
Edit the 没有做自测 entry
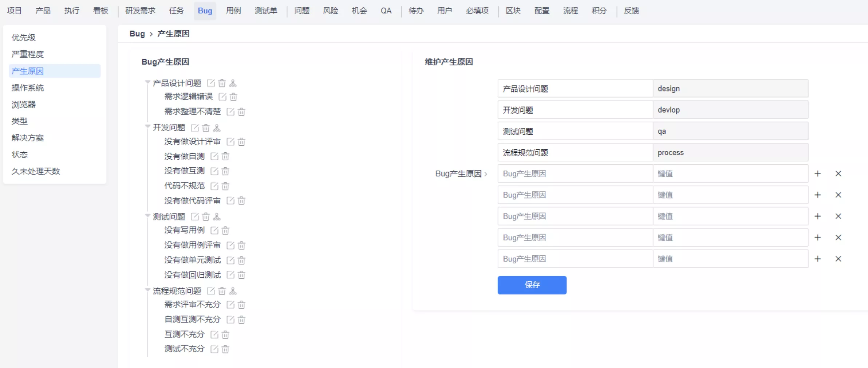pyautogui.click(x=214, y=156)
